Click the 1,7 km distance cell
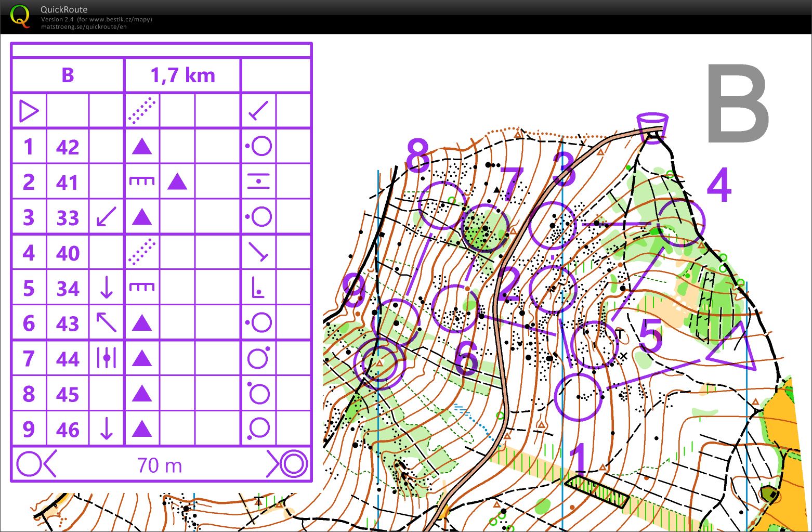 point(182,75)
